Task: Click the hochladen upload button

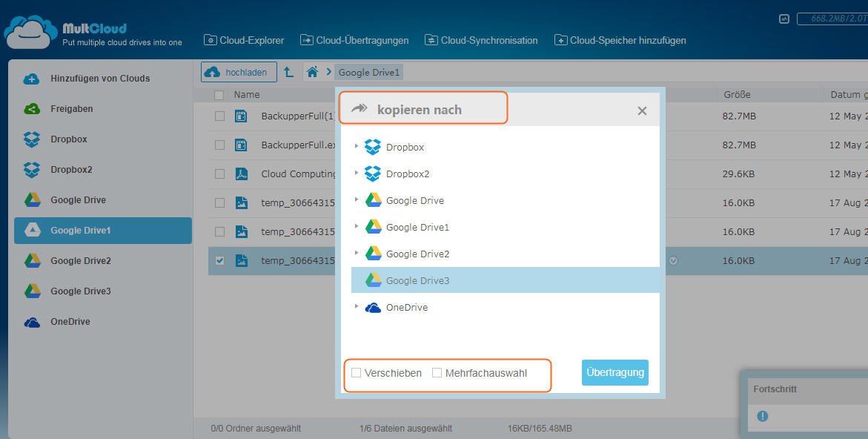Action: point(238,72)
